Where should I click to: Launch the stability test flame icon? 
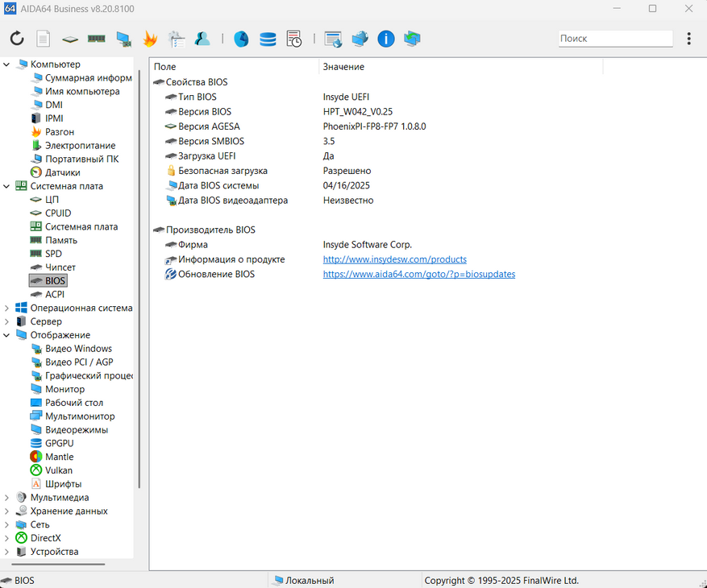point(150,39)
